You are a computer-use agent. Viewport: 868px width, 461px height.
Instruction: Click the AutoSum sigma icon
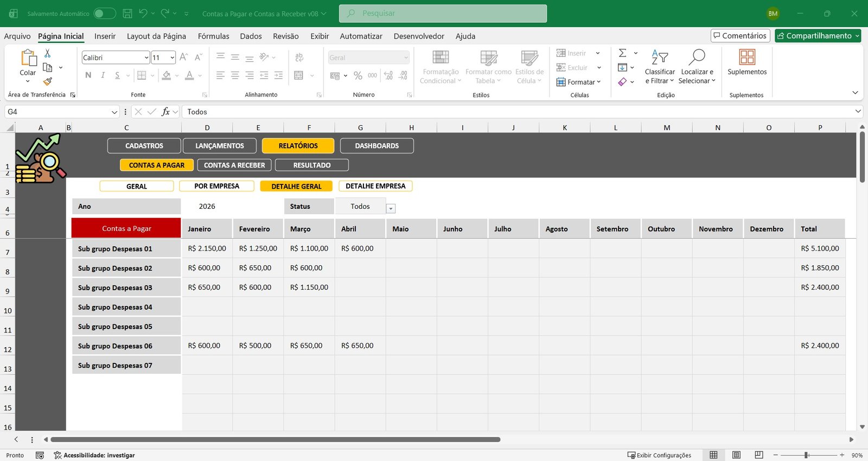pyautogui.click(x=622, y=53)
